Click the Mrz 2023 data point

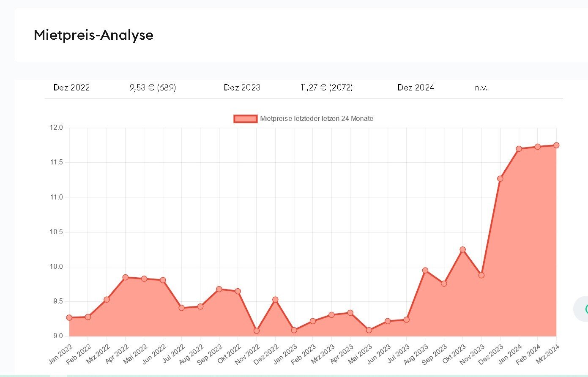coord(332,315)
